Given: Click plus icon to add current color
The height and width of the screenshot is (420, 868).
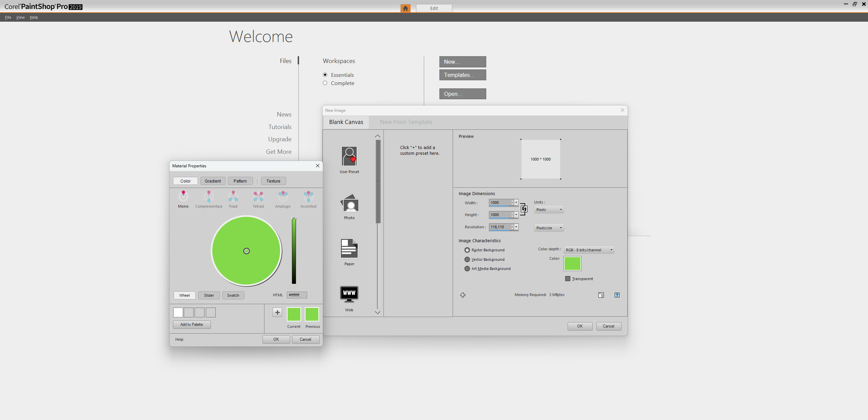Looking at the screenshot, I should pos(277,312).
